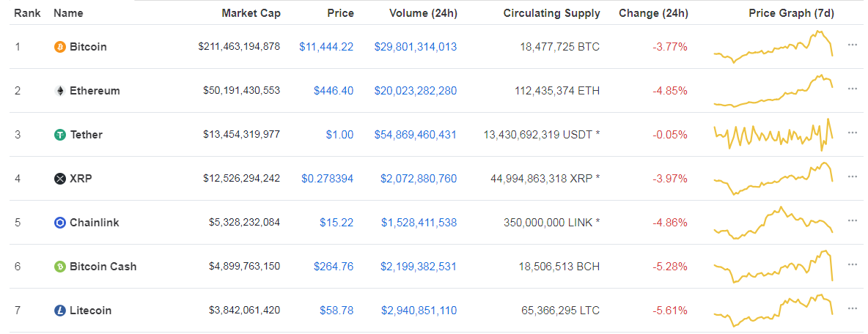Open the Chainlink name link

[94, 223]
